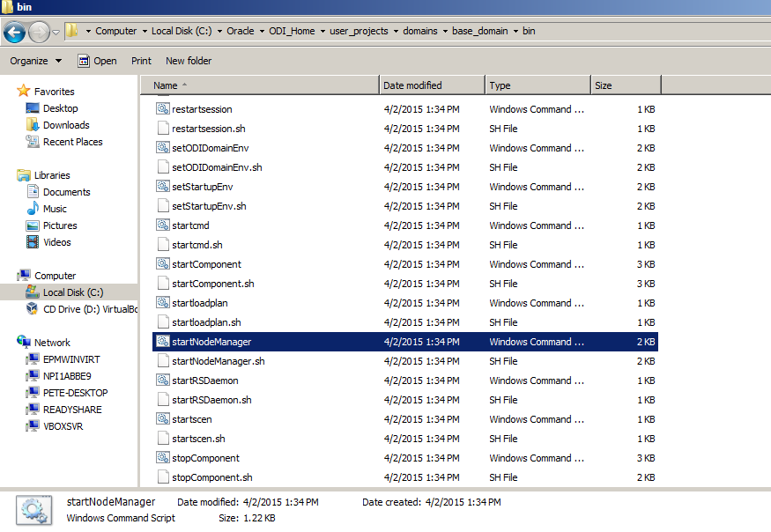Click the Videos library icon
Viewport: 771px width, 532px height.
click(x=33, y=242)
